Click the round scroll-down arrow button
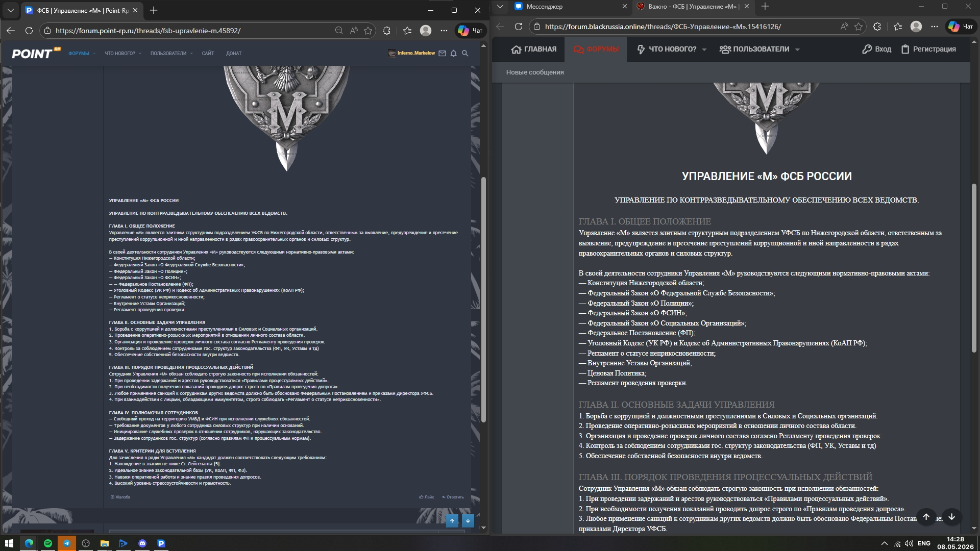The height and width of the screenshot is (551, 980). [x=951, y=517]
